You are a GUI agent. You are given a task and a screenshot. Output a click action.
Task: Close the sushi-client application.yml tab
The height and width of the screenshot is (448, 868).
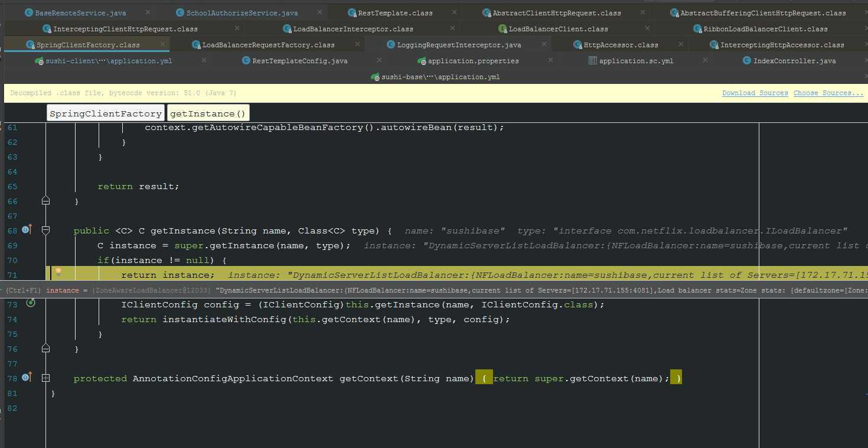coord(204,60)
